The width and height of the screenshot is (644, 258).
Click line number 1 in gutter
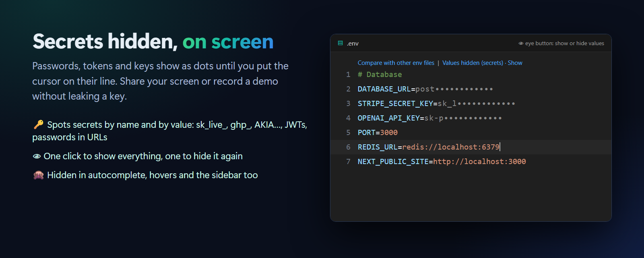(348, 75)
